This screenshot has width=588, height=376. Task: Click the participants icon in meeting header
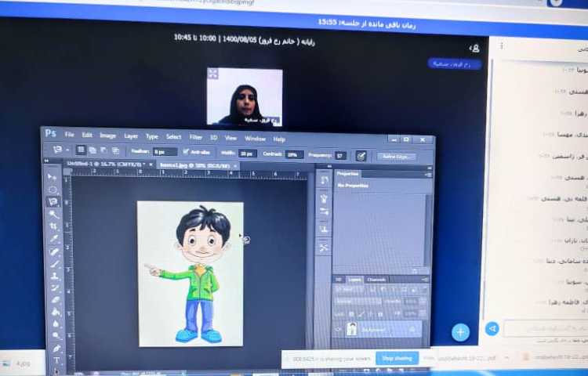click(474, 48)
